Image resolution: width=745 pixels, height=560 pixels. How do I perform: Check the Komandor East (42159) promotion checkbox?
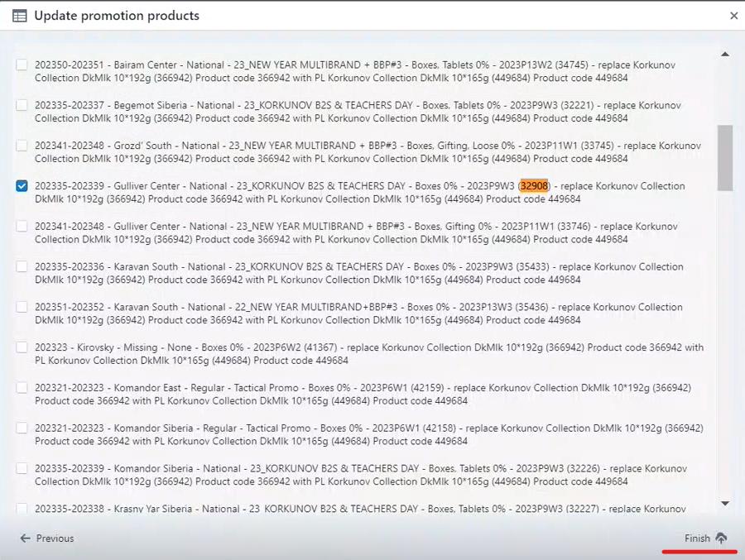[x=22, y=388]
